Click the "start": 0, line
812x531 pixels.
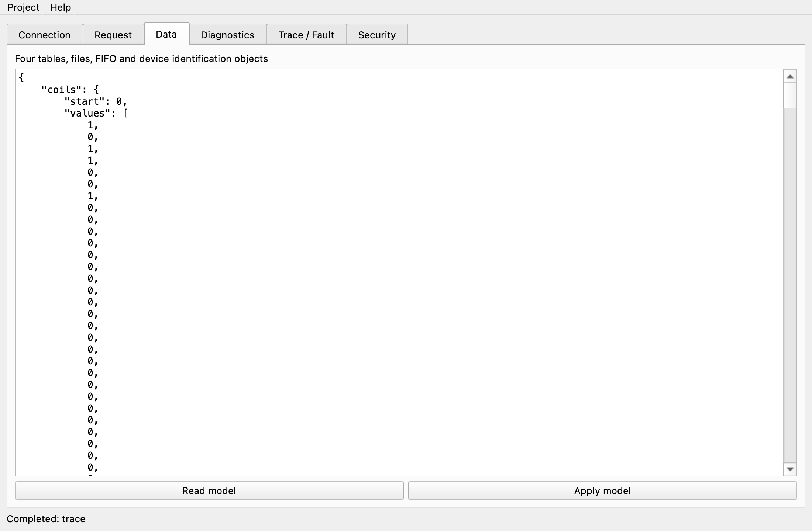96,101
